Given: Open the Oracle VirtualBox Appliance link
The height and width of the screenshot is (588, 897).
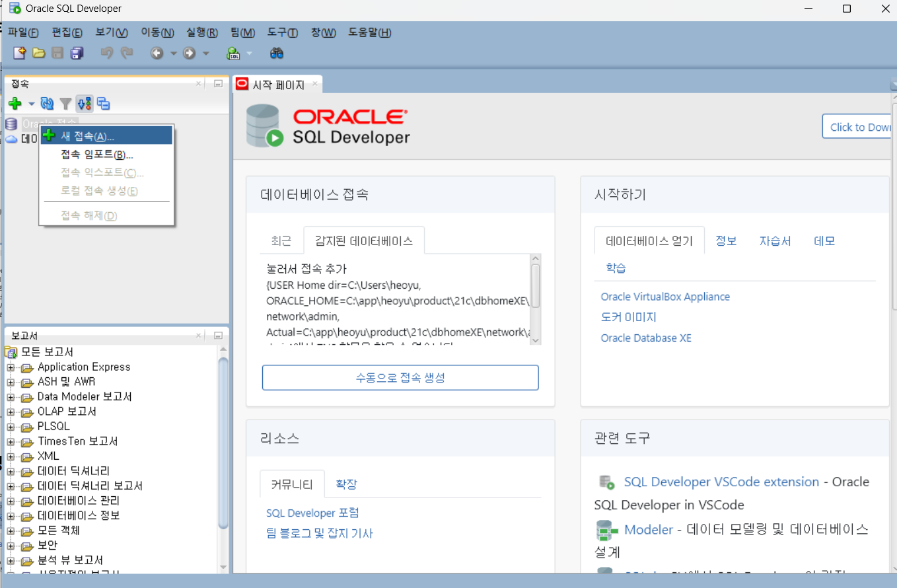Looking at the screenshot, I should tap(665, 297).
